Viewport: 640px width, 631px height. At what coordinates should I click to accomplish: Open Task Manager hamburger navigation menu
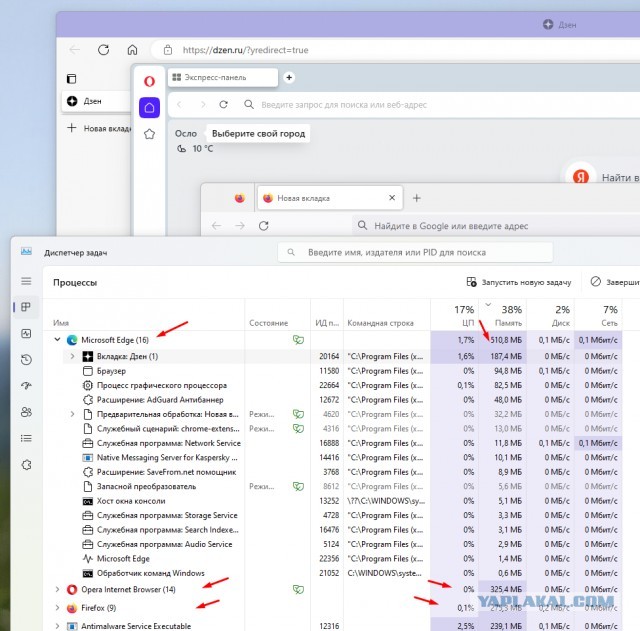click(x=26, y=281)
